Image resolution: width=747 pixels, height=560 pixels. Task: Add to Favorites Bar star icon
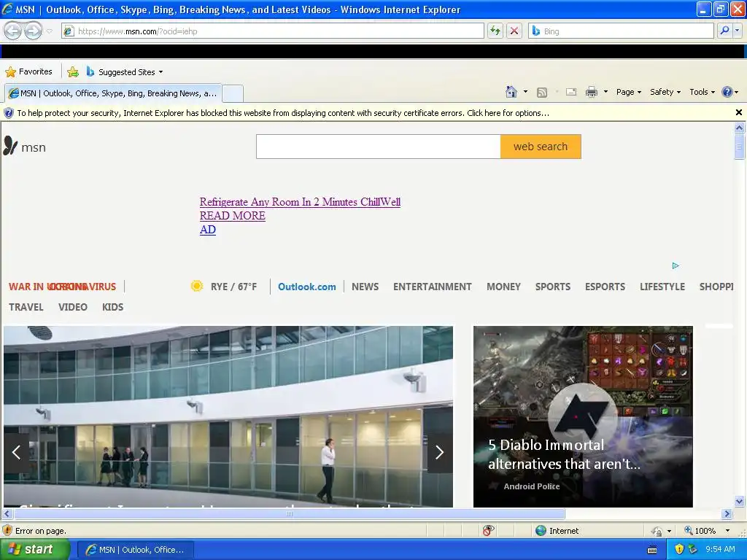73,72
